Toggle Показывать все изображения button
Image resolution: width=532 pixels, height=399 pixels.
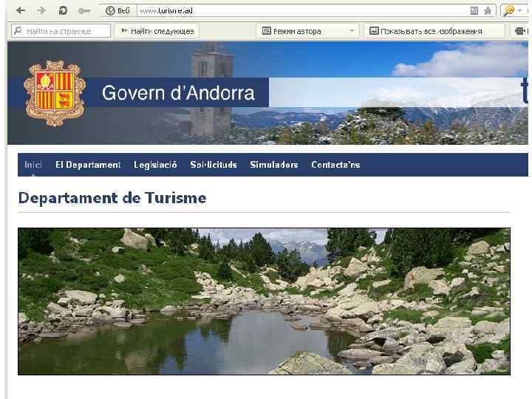(434, 31)
